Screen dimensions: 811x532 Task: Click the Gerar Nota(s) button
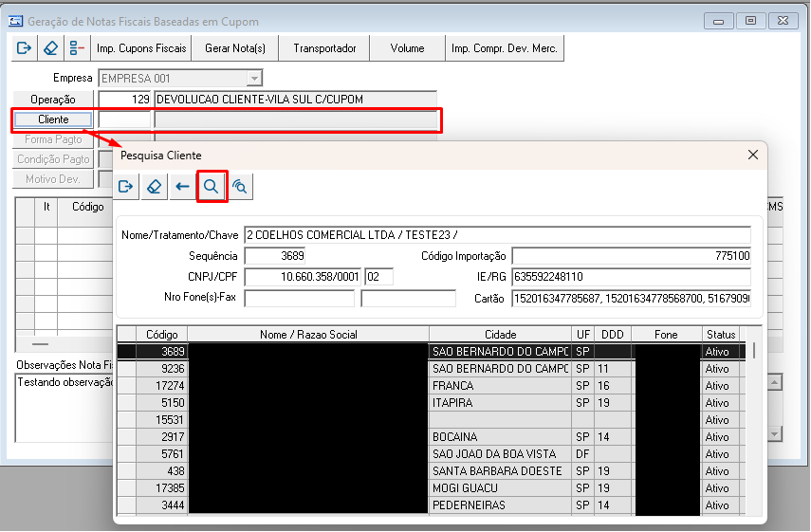pyautogui.click(x=235, y=48)
